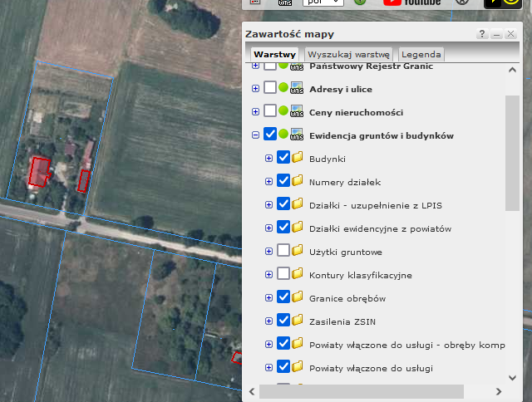This screenshot has height=402, width=532.
Task: Click WMS icon next to Ceny nieruchomości
Action: click(297, 112)
